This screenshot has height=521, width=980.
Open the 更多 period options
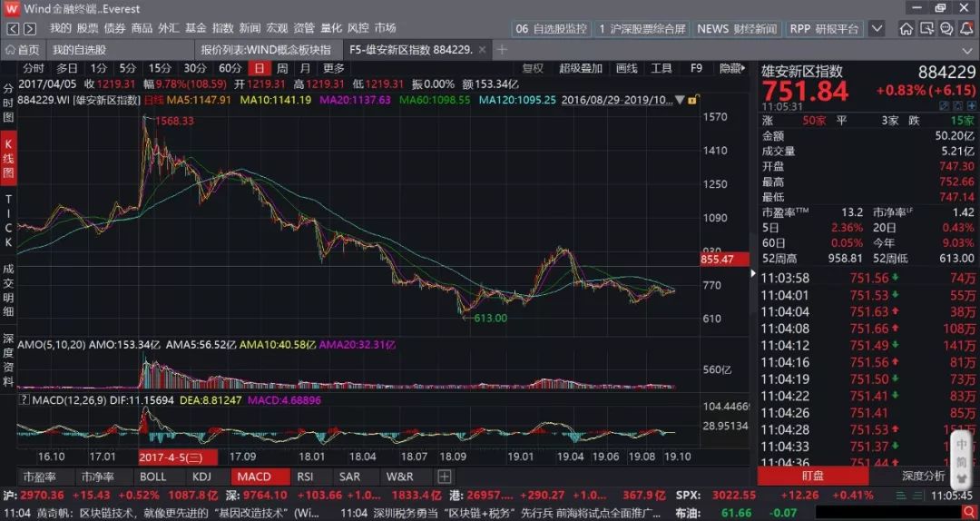(334, 68)
